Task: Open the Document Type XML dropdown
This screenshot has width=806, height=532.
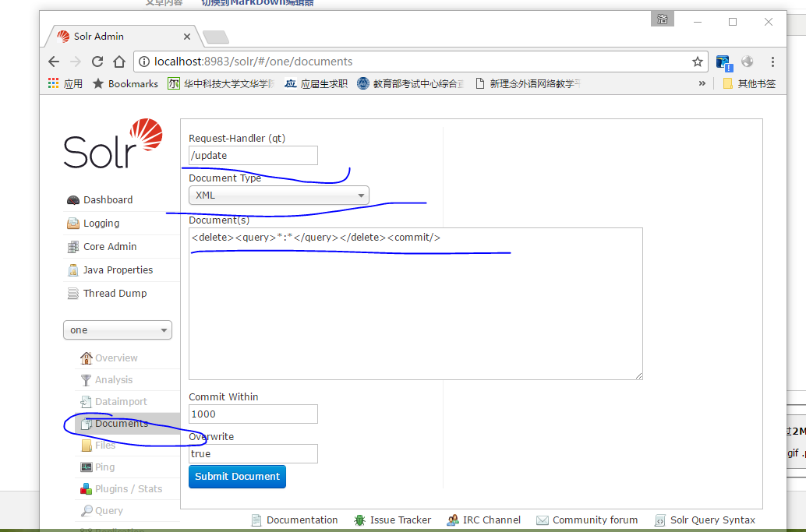Action: click(x=278, y=196)
